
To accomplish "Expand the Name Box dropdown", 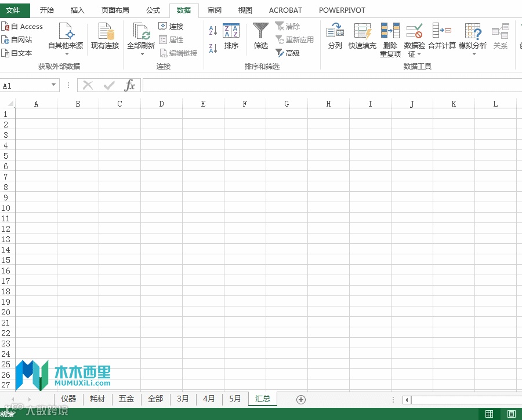I will pyautogui.click(x=53, y=85).
